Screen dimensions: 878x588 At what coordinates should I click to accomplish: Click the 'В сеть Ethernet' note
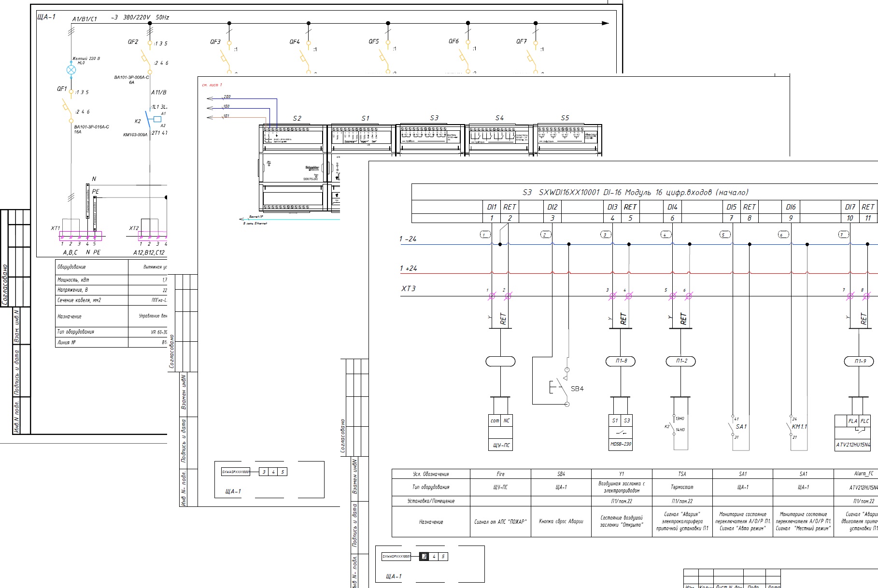255,224
